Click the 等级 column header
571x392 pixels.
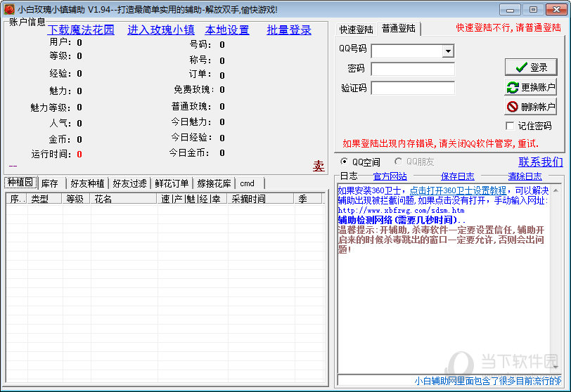pos(76,199)
